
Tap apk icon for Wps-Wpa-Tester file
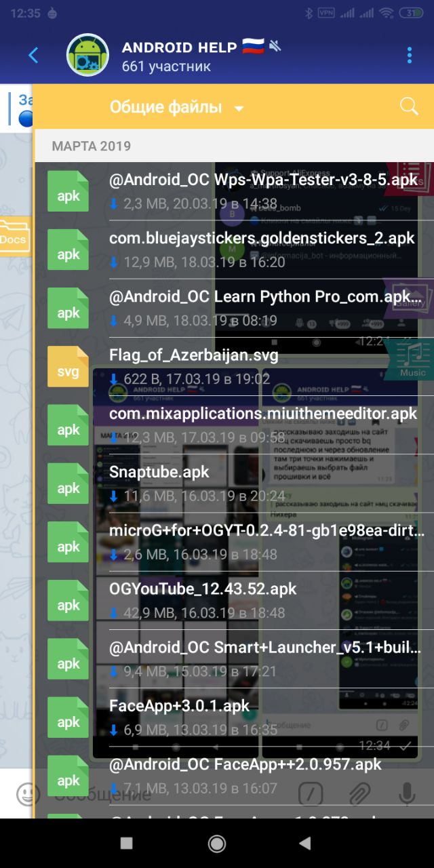(x=68, y=192)
